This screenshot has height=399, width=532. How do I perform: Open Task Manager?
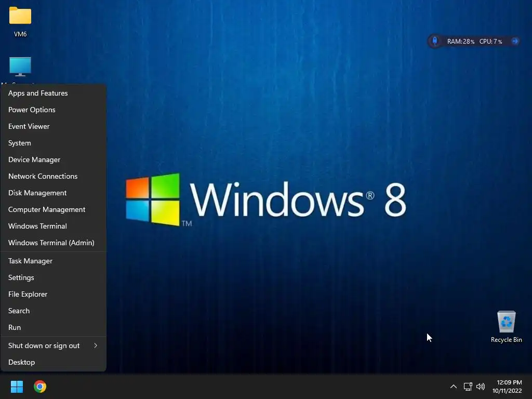click(x=54, y=261)
